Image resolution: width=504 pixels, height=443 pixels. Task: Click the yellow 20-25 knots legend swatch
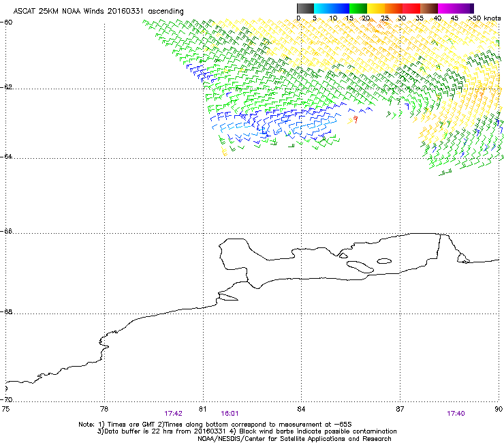[376, 8]
